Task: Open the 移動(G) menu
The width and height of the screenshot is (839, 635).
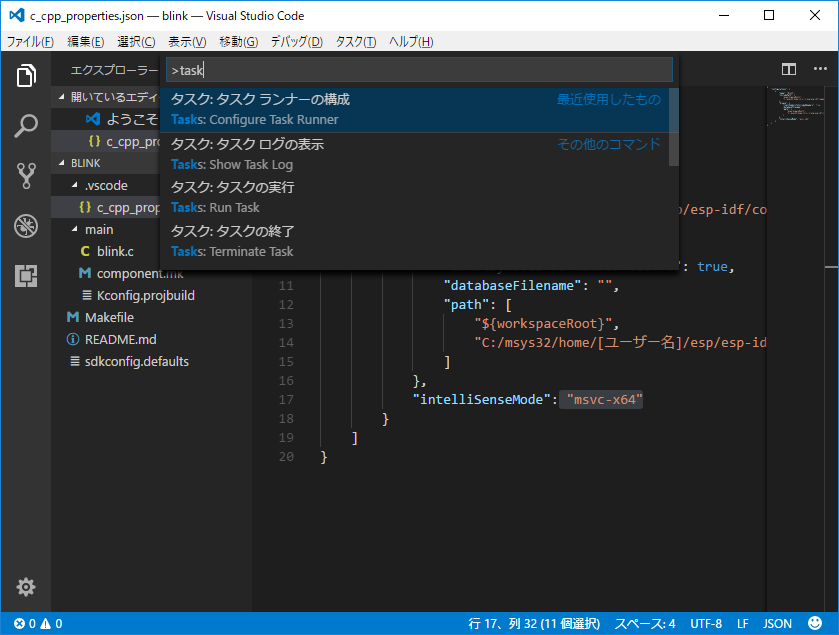Action: coord(239,42)
